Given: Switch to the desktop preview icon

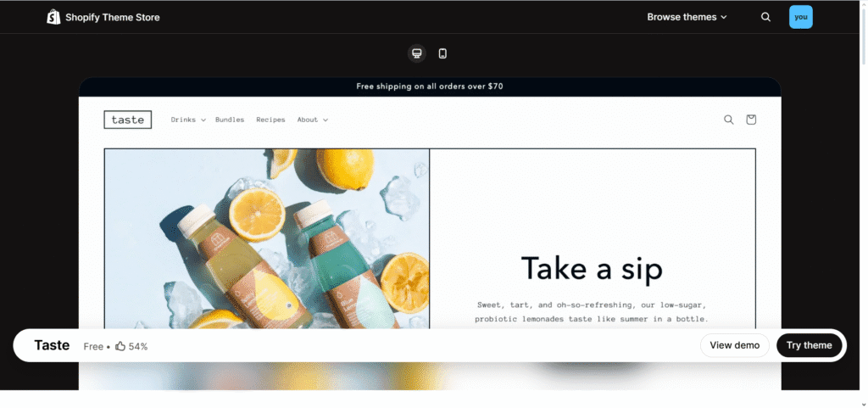Looking at the screenshot, I should tap(417, 53).
